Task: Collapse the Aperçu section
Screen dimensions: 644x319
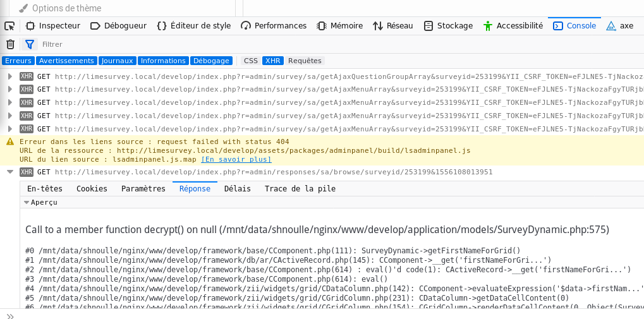Action: coord(27,202)
